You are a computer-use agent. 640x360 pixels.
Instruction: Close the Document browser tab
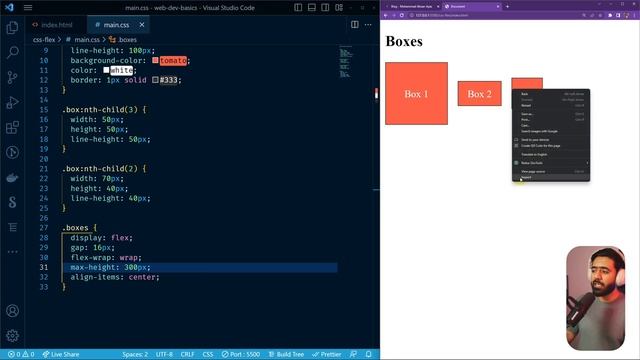498,7
